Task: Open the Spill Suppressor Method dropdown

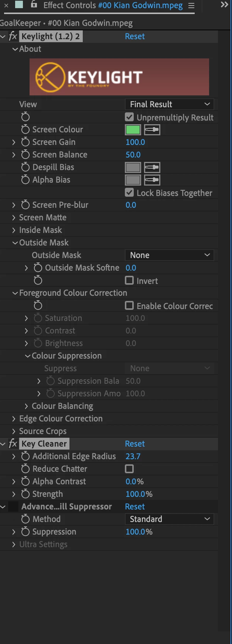Action: pos(170,519)
